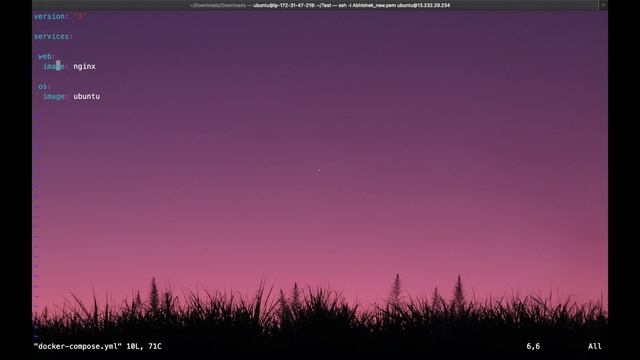Image resolution: width=640 pixels, height=360 pixels.
Task: Click the 'All' scroll position indicator
Action: (x=595, y=346)
